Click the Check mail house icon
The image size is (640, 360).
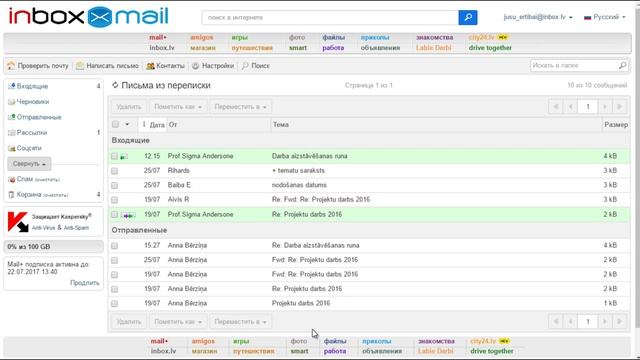pos(11,65)
